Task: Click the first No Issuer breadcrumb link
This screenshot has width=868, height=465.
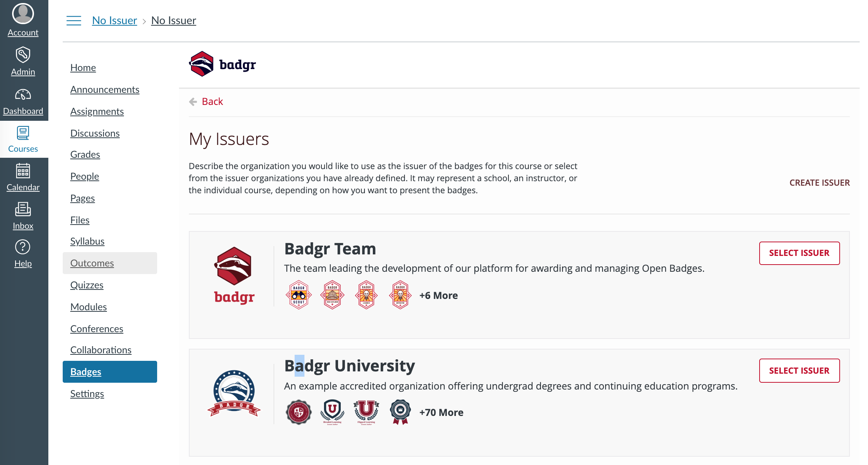Action: click(114, 20)
